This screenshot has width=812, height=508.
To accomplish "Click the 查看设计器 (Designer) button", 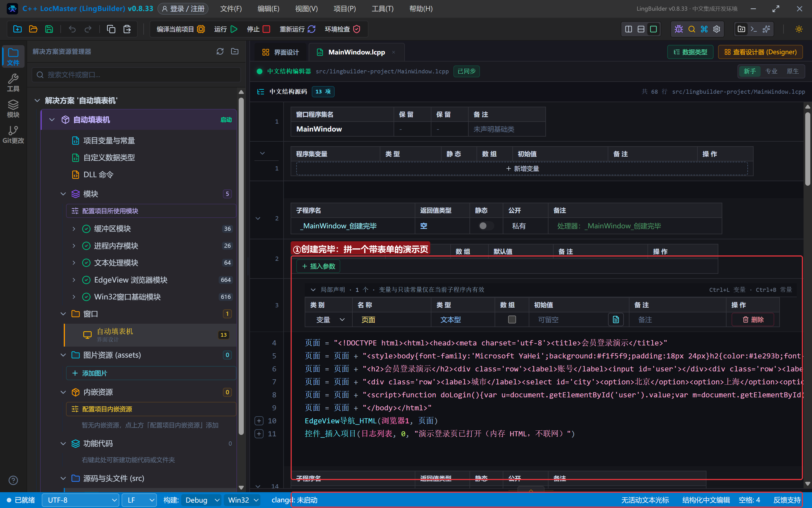I will click(x=760, y=52).
